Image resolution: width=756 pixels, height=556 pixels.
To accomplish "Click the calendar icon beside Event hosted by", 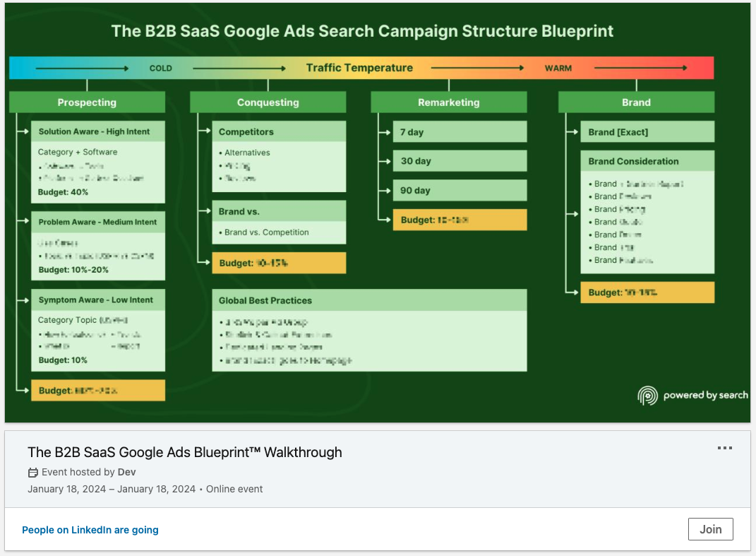I will (32, 473).
